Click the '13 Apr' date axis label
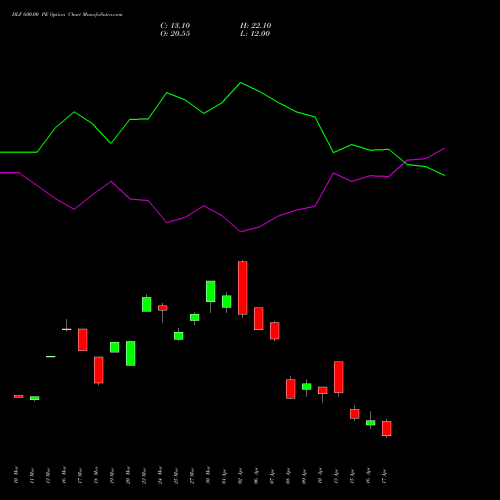Viewport: 500px width, 500px height. (336, 476)
